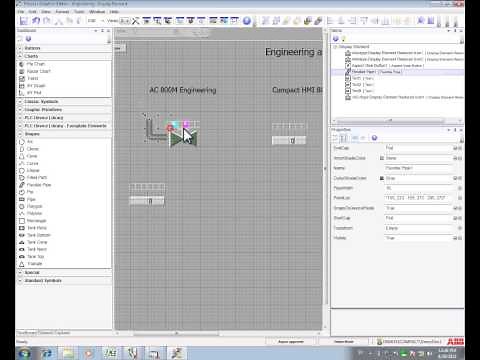Open the Edit menu

(32, 12)
